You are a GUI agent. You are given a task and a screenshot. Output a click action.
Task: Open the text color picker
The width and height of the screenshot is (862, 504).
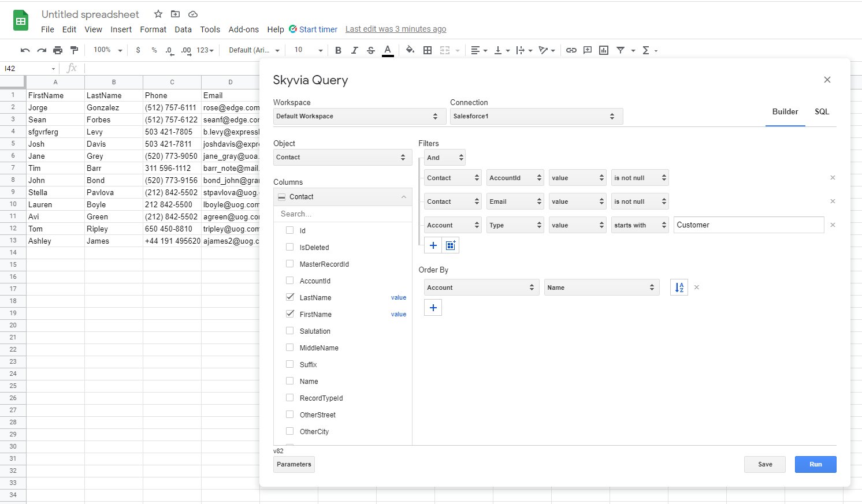(388, 51)
